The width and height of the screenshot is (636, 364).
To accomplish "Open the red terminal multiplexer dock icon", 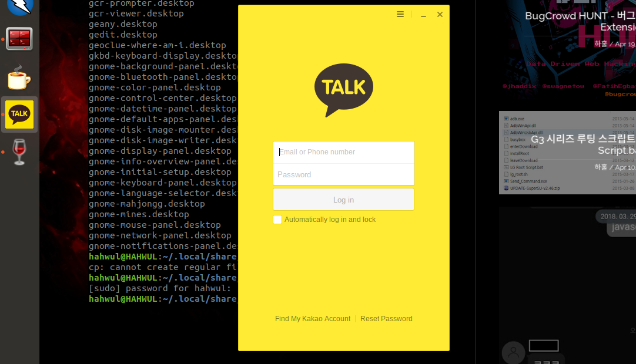I will click(x=19, y=39).
